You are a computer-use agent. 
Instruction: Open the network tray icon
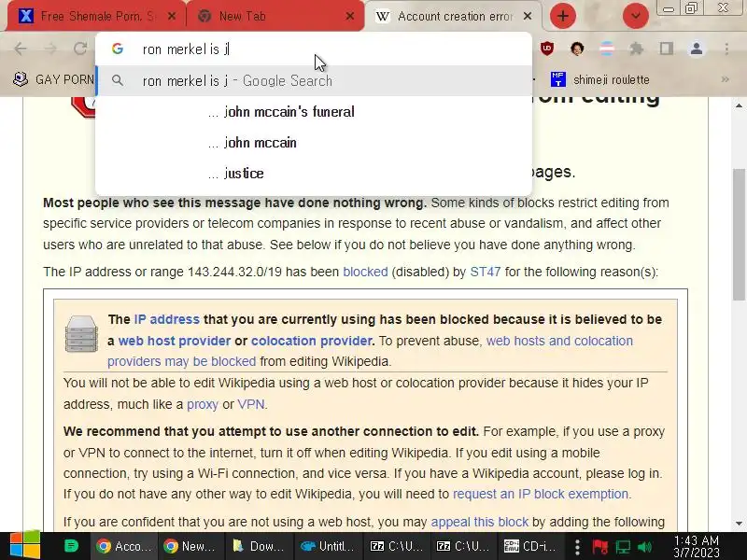point(623,547)
